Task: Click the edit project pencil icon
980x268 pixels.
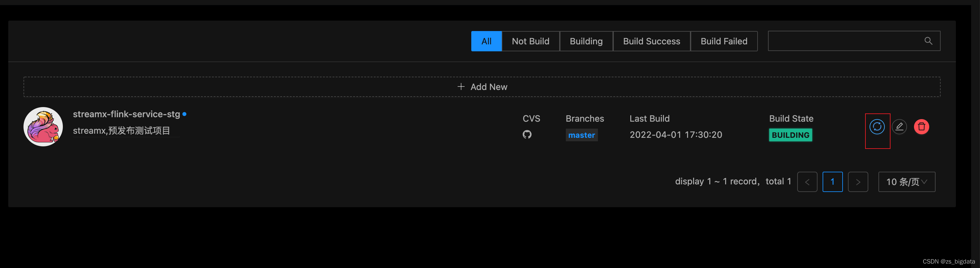Action: point(899,127)
